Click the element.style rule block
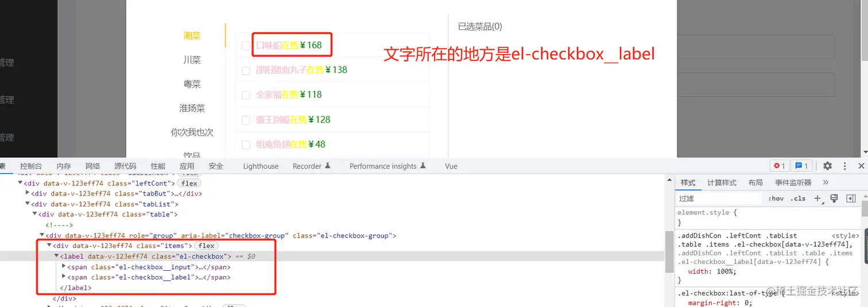Viewport: 868px width, 307px height. click(x=769, y=217)
